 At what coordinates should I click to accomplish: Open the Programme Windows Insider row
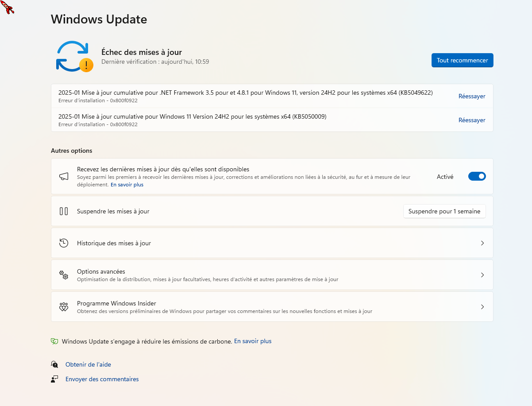coord(272,307)
